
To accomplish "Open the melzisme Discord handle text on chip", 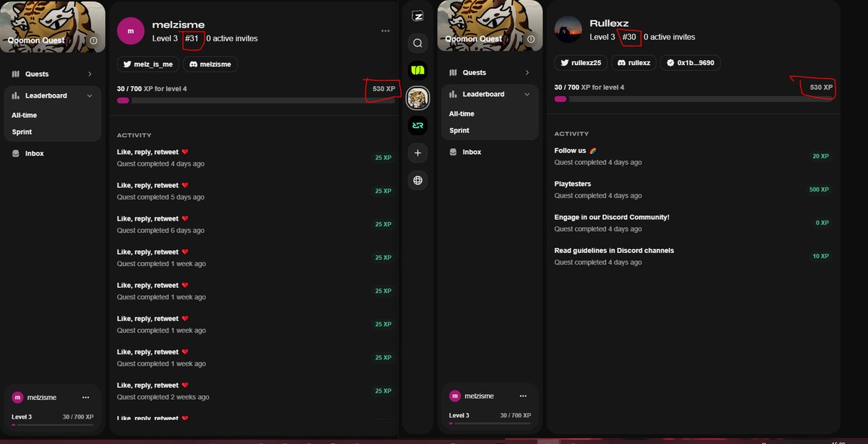I will coord(216,64).
